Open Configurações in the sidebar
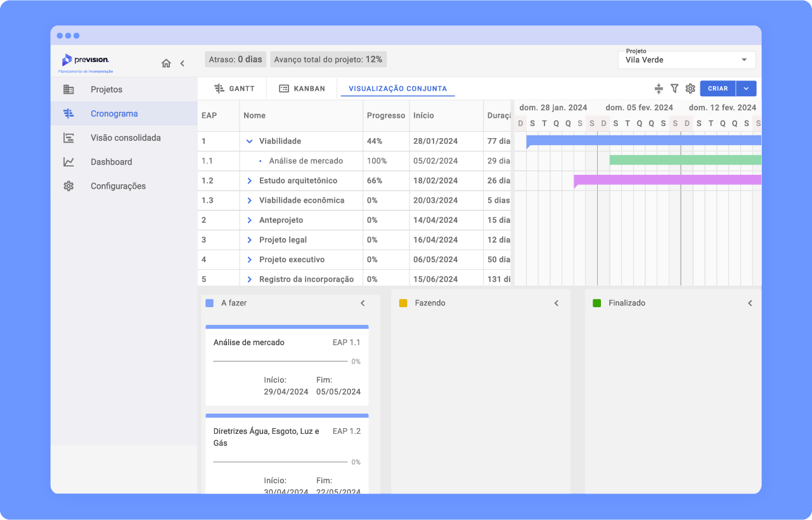 click(124, 186)
